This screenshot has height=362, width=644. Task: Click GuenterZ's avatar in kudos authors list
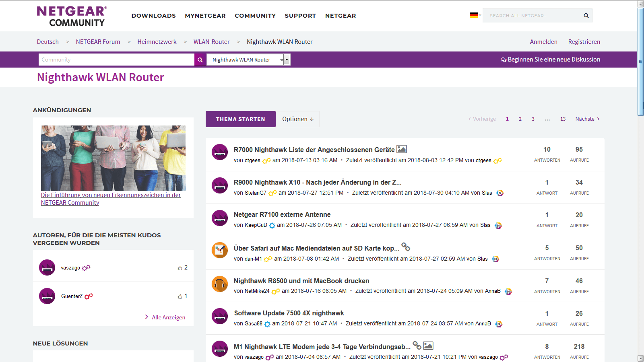[47, 296]
